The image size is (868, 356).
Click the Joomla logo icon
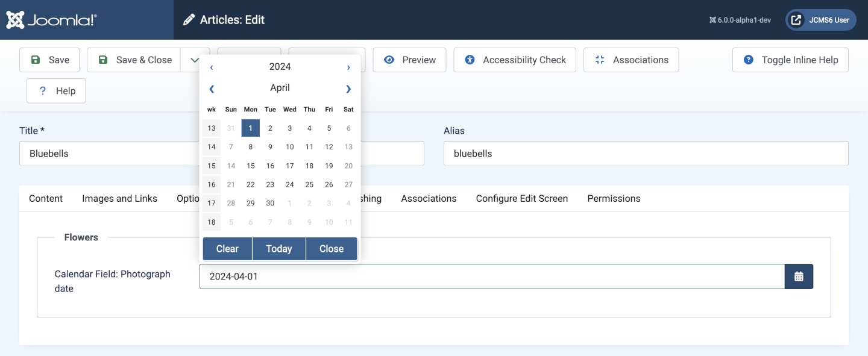pos(15,19)
